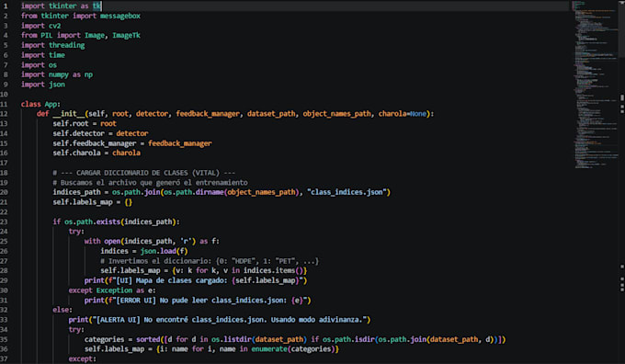Place cursor on 'messagebox' in line 2
Image resolution: width=625 pixels, height=364 pixels.
(x=120, y=16)
